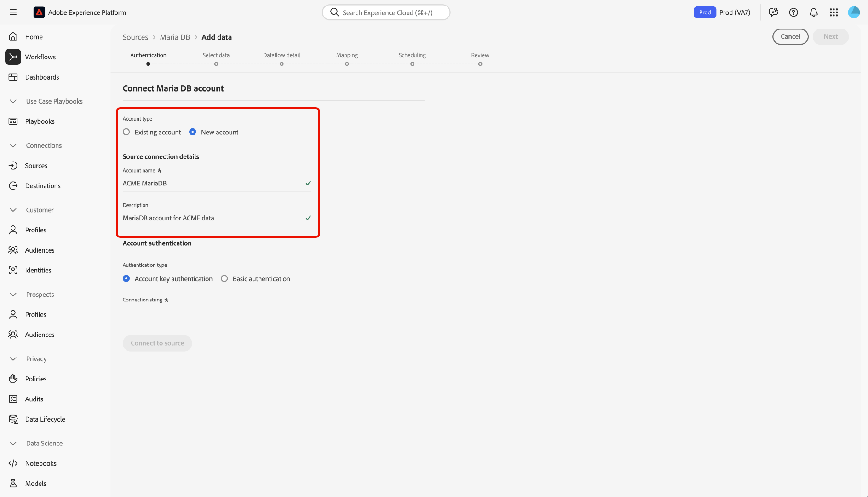Click the Dashboards icon in sidebar
This screenshot has height=497, width=868.
pos(13,77)
